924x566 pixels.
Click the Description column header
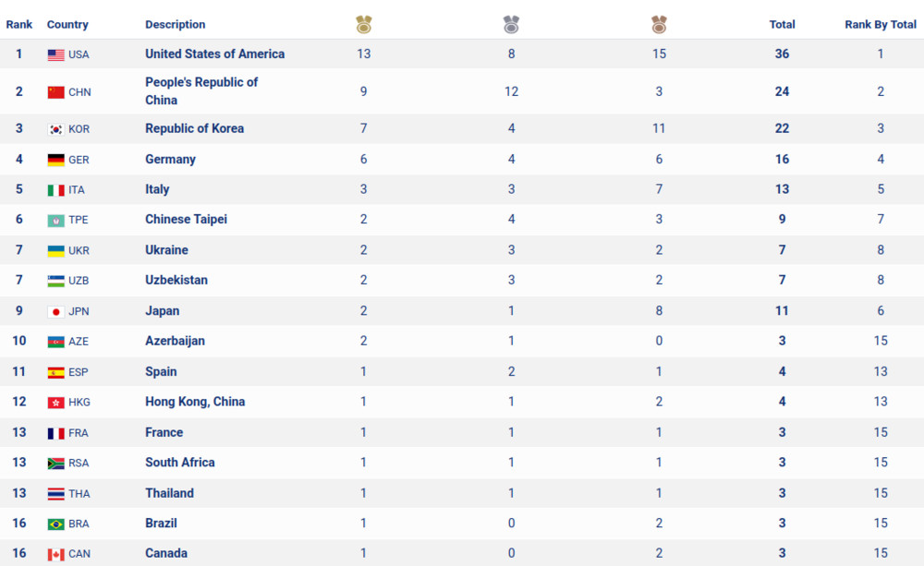(x=175, y=24)
